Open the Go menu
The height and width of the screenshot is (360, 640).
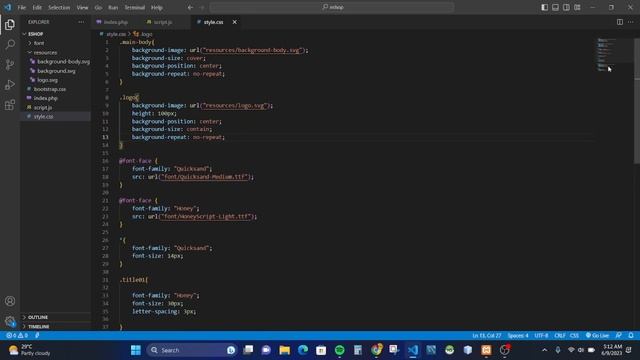coord(98,7)
